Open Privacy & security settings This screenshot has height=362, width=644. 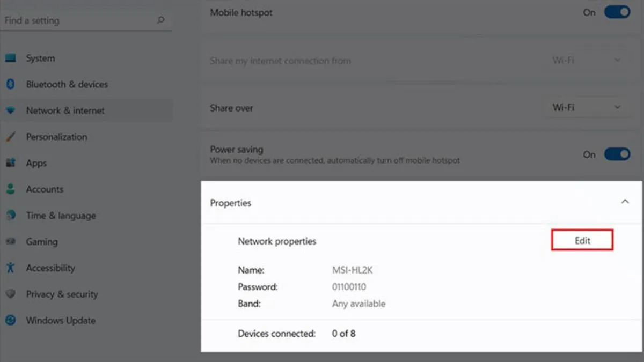pyautogui.click(x=62, y=294)
